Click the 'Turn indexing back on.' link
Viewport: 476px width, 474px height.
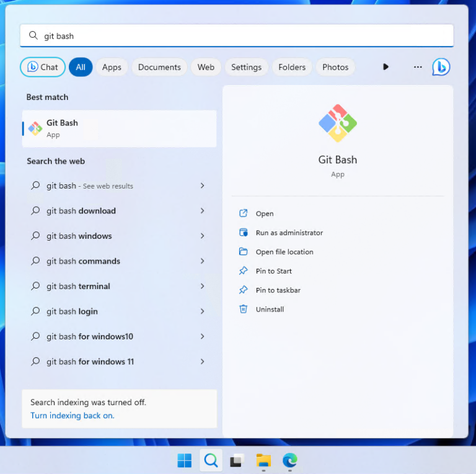coord(73,416)
